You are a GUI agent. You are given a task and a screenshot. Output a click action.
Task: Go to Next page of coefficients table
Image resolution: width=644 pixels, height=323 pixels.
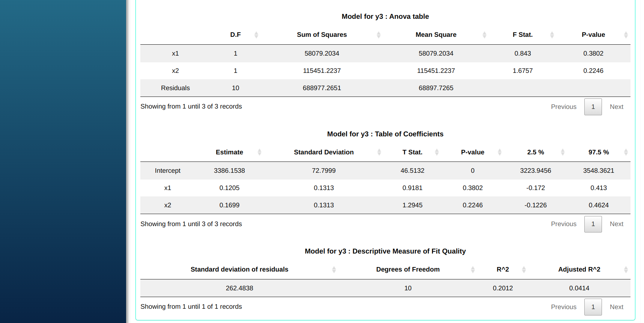[x=616, y=224]
